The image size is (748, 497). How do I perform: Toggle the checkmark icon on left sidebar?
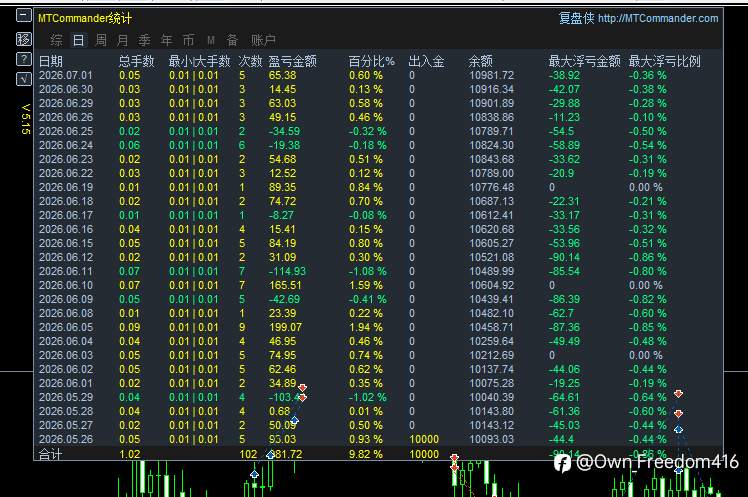point(23,79)
